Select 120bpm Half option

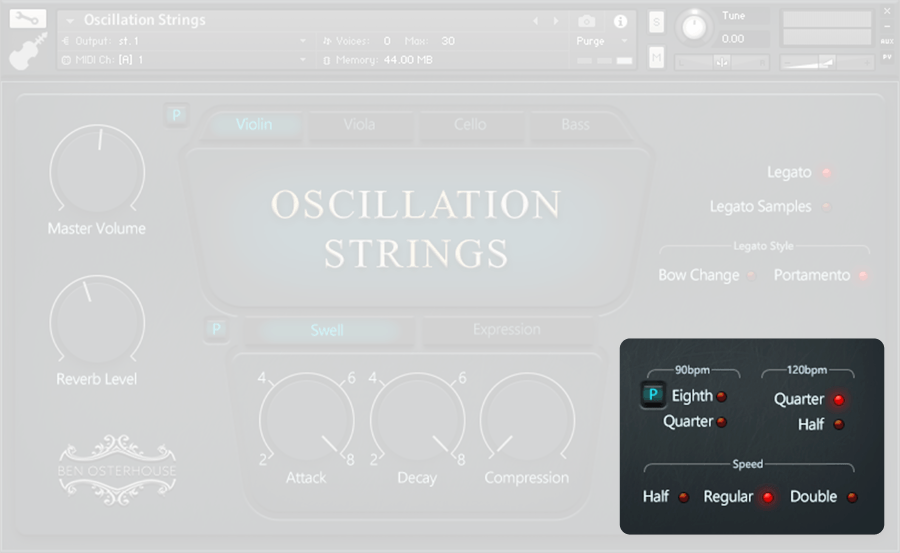click(839, 424)
